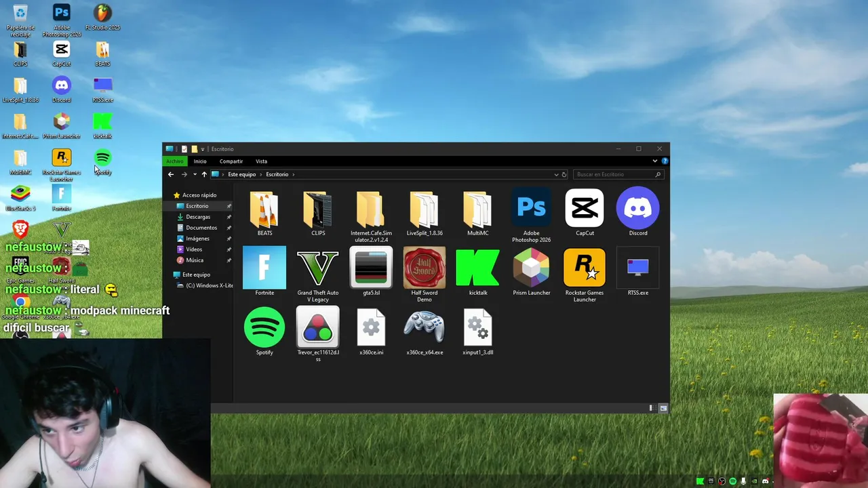Select Grand Theft Auto V Legacy shortcut in Explorer
This screenshot has width=868, height=488.
click(318, 275)
